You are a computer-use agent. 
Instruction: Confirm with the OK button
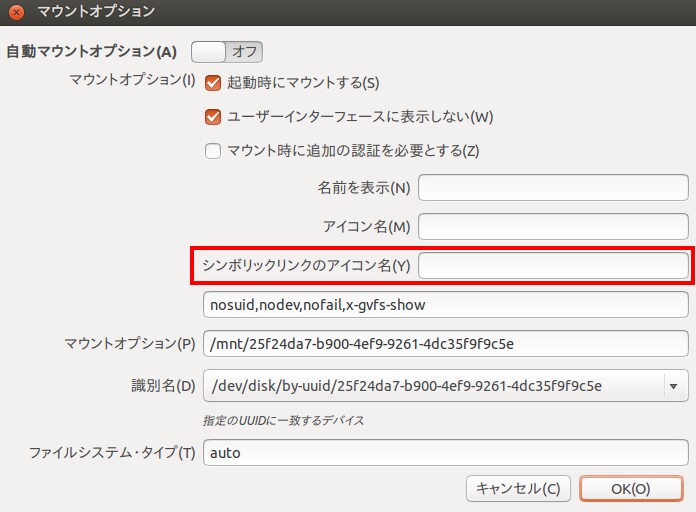click(631, 489)
